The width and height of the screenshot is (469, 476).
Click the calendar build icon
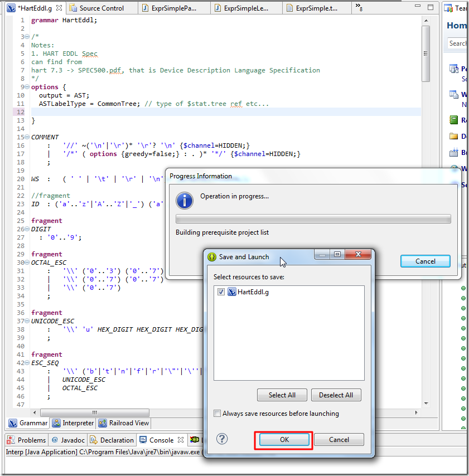pos(454,152)
